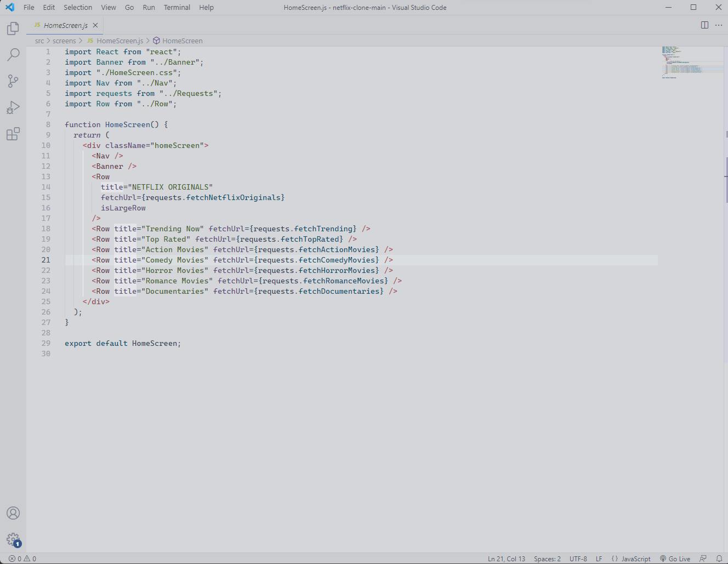
Task: Open the Accounts menu icon
Action: [13, 513]
